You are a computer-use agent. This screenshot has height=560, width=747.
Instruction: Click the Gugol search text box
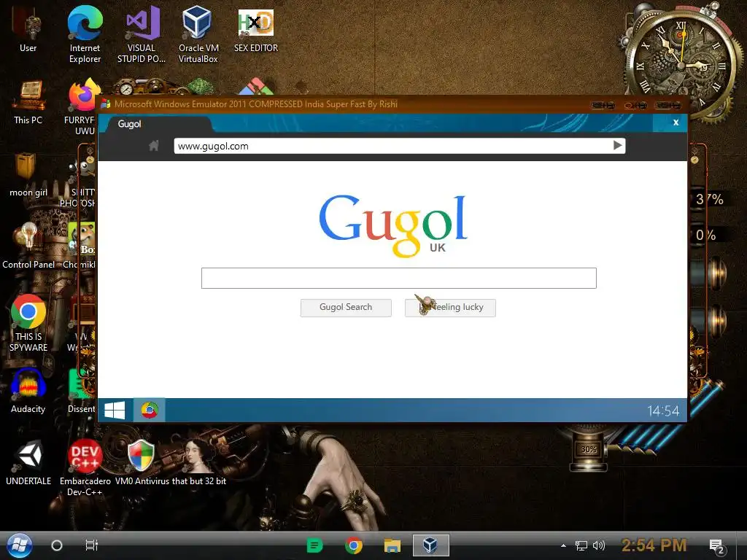[x=399, y=278]
